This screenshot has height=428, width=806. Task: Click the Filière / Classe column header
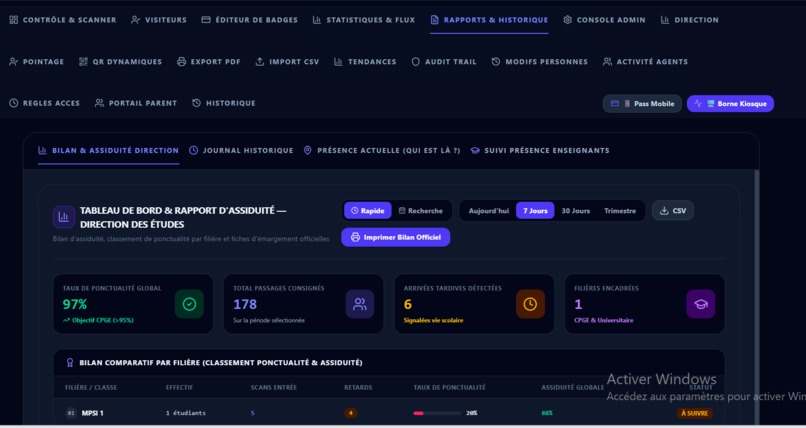(x=90, y=387)
